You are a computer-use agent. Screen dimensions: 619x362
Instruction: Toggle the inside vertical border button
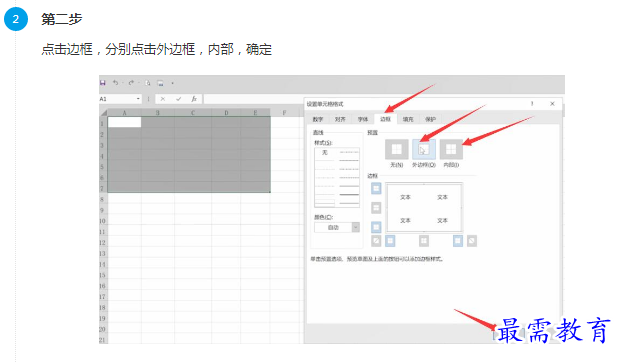tap(424, 241)
